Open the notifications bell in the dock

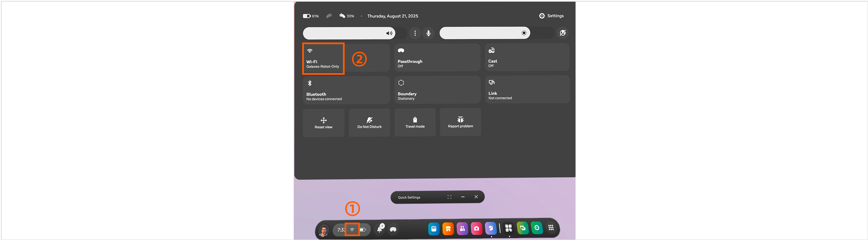[x=380, y=229]
